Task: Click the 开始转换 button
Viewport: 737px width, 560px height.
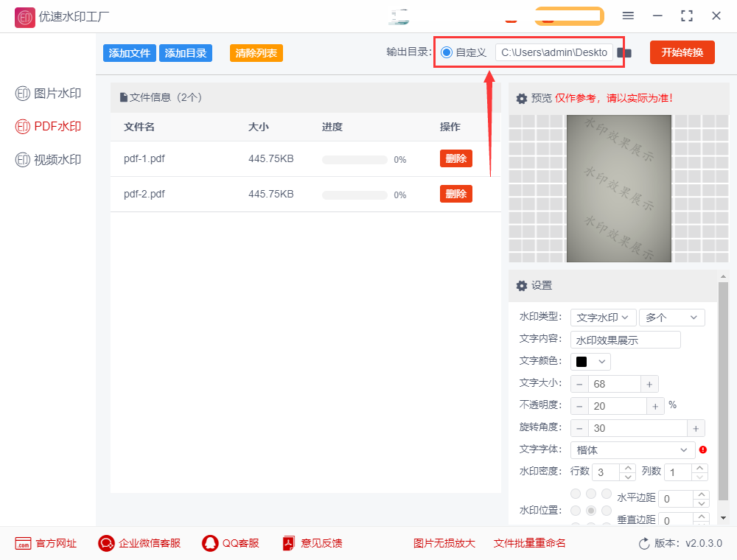Action: click(x=682, y=52)
